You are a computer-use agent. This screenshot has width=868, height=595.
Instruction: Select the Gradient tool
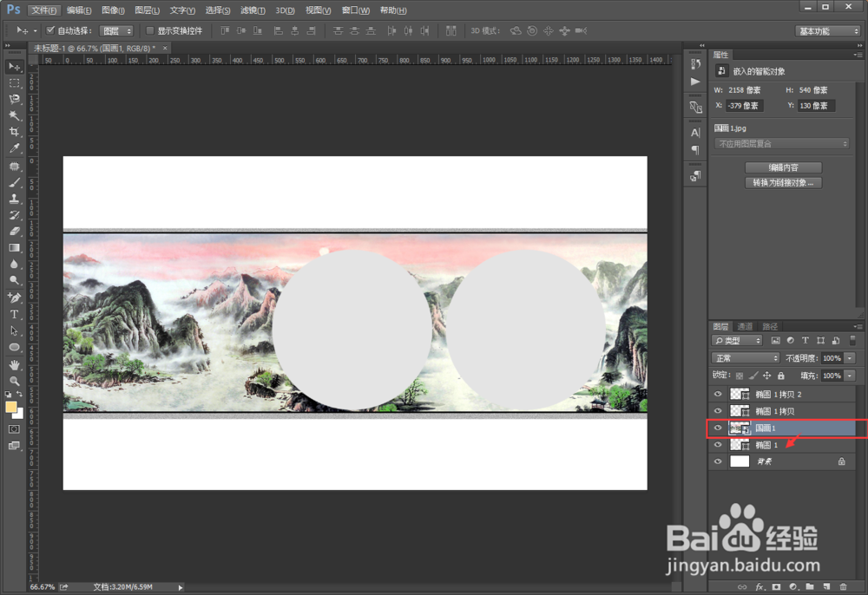tap(15, 248)
